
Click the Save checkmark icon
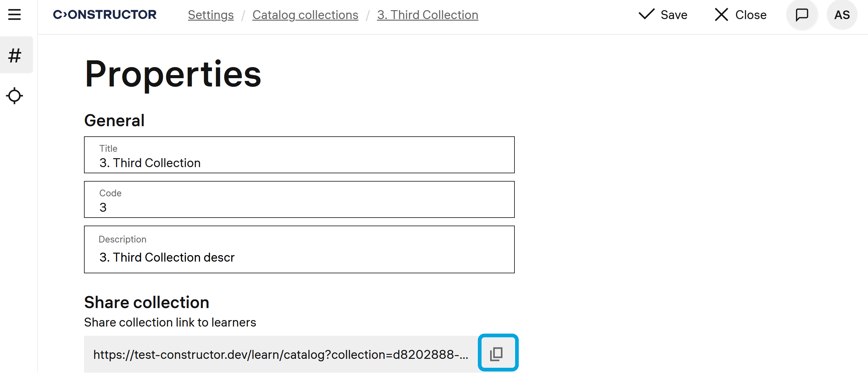click(646, 14)
